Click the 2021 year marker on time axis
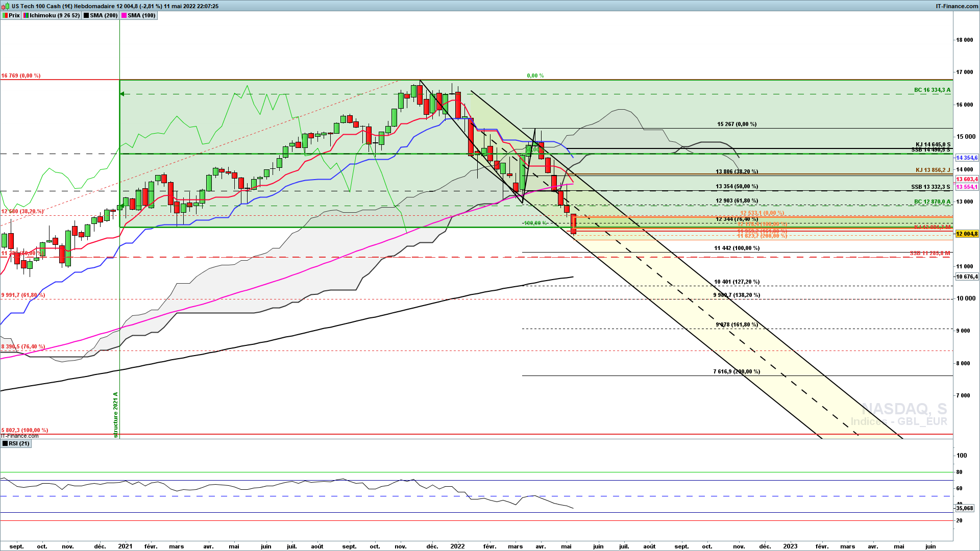 click(x=125, y=546)
